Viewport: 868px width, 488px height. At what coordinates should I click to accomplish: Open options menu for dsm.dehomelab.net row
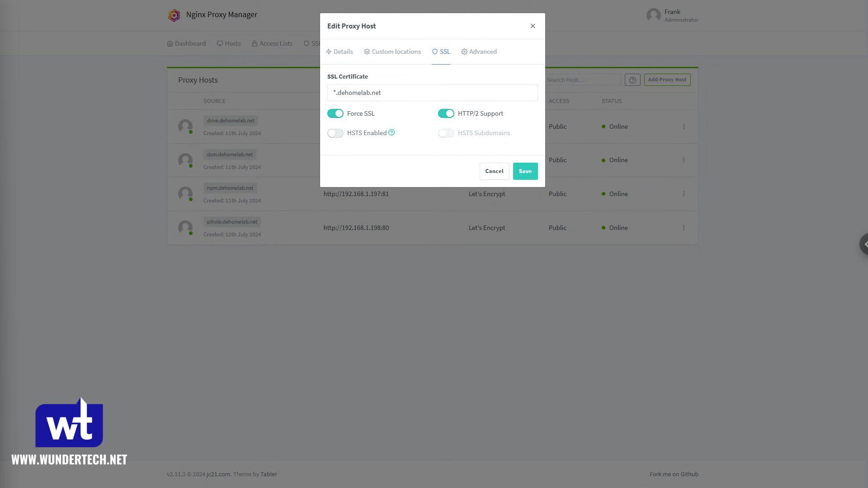pos(684,160)
